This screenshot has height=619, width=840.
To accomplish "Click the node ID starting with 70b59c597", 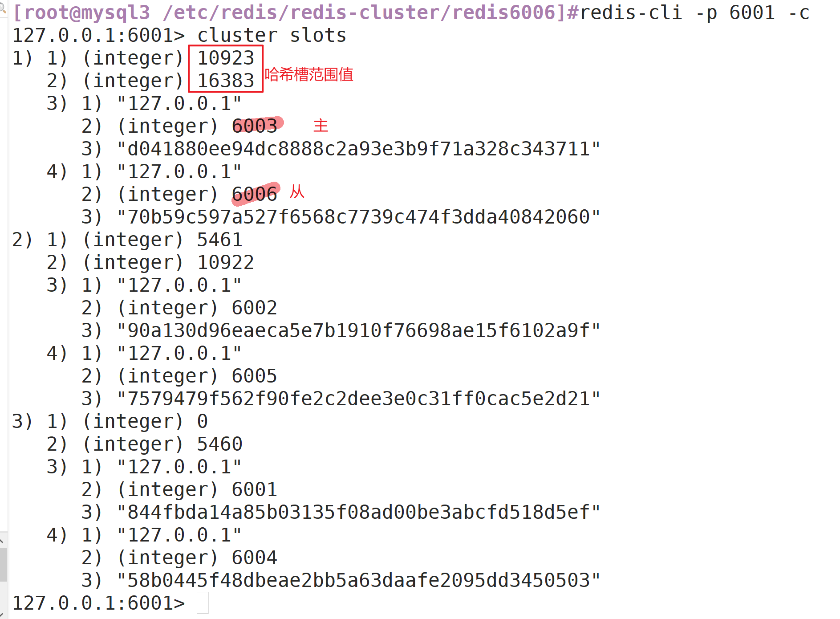I will pyautogui.click(x=358, y=217).
